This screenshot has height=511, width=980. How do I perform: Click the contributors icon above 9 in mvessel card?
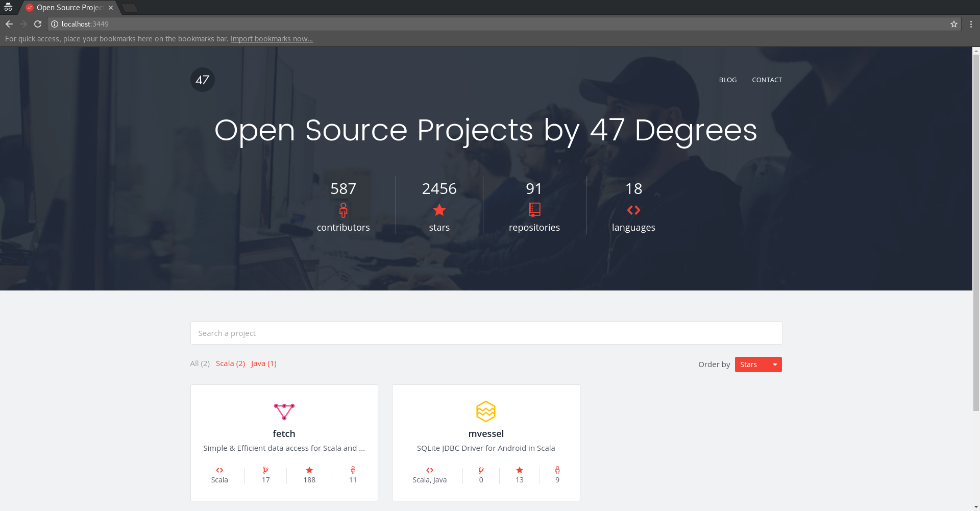pos(557,470)
